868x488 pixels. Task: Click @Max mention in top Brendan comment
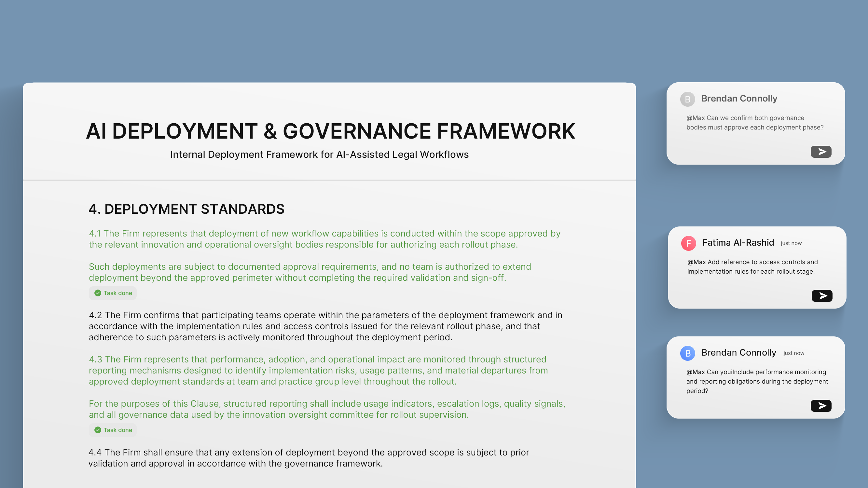coord(696,118)
